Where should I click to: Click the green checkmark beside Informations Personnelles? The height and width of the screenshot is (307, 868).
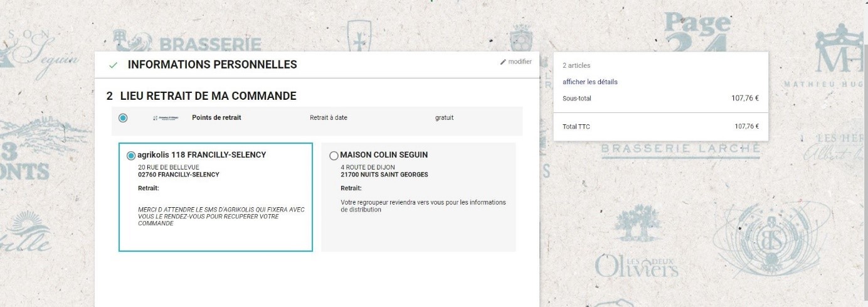(113, 65)
